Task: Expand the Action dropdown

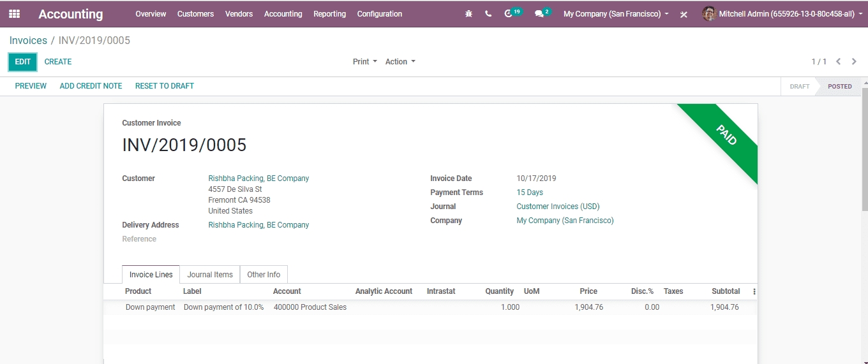Action: pyautogui.click(x=400, y=62)
